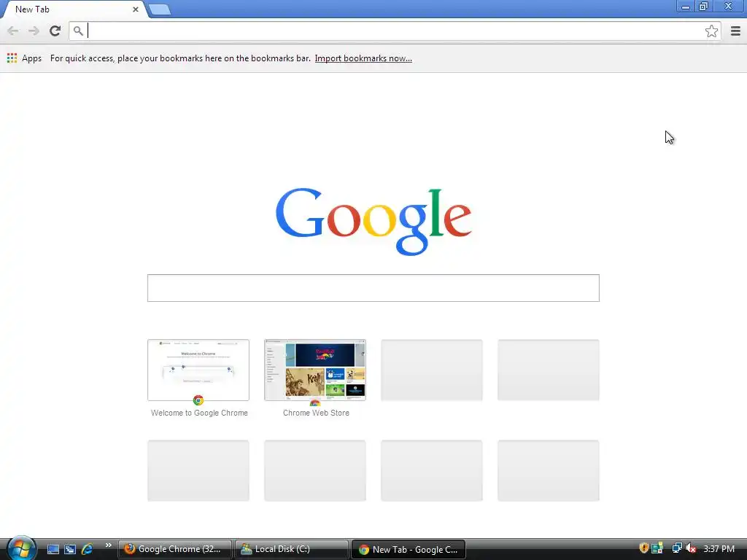747x560 pixels.
Task: Click the network connection tray icon
Action: (x=677, y=548)
